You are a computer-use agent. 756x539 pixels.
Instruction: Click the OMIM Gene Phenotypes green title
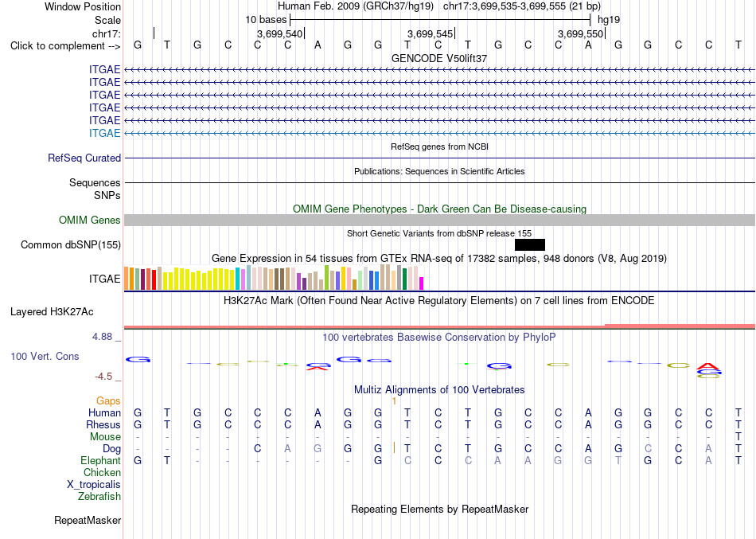440,209
